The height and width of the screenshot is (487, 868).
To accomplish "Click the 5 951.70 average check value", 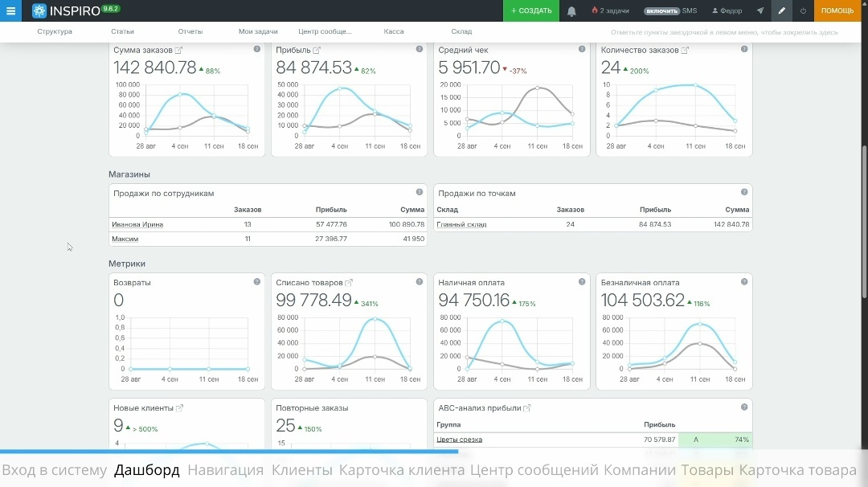I will [x=469, y=68].
